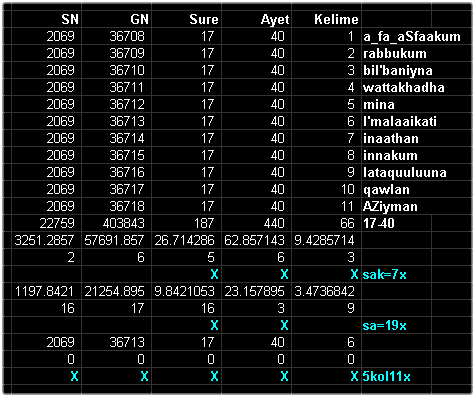
Task: Select GN value 36713 in the Kelime 6 row
Action: (x=117, y=121)
